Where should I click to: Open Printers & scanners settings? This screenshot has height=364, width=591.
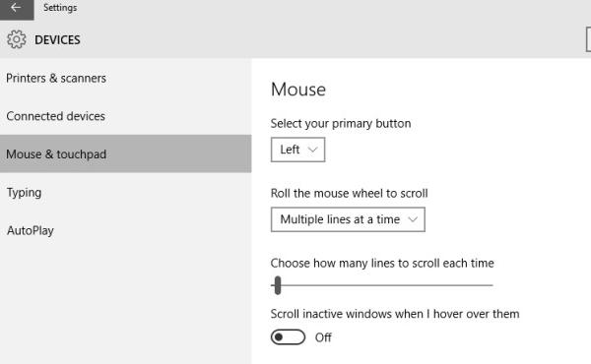coord(56,79)
